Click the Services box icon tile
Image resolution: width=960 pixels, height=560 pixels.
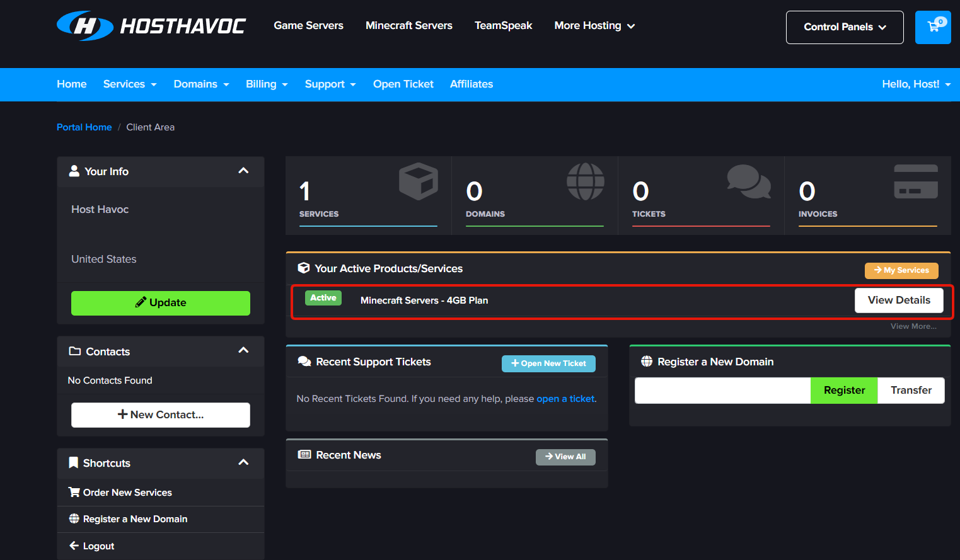pyautogui.click(x=419, y=181)
